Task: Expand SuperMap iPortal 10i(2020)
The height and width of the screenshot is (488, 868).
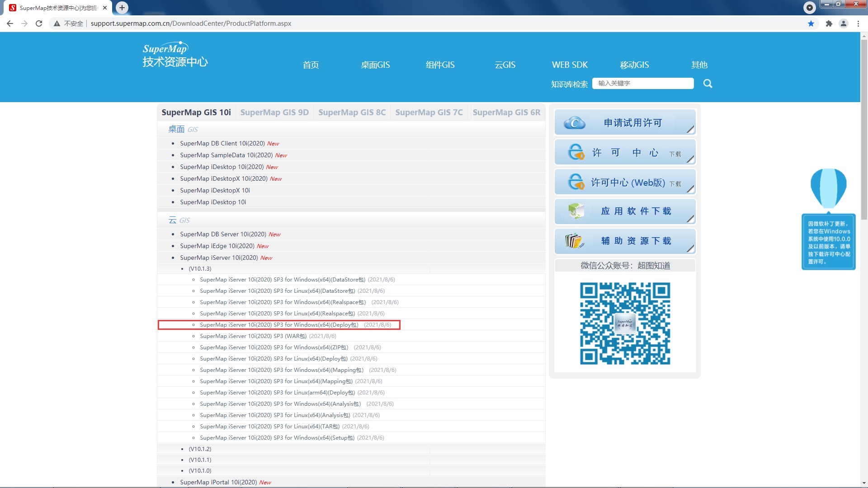Action: click(219, 482)
